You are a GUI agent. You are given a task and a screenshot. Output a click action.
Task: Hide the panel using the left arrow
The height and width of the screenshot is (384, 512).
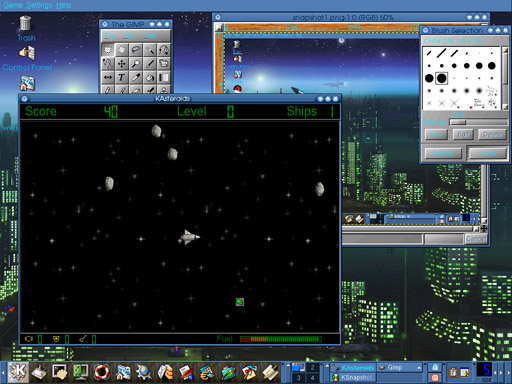point(3,372)
